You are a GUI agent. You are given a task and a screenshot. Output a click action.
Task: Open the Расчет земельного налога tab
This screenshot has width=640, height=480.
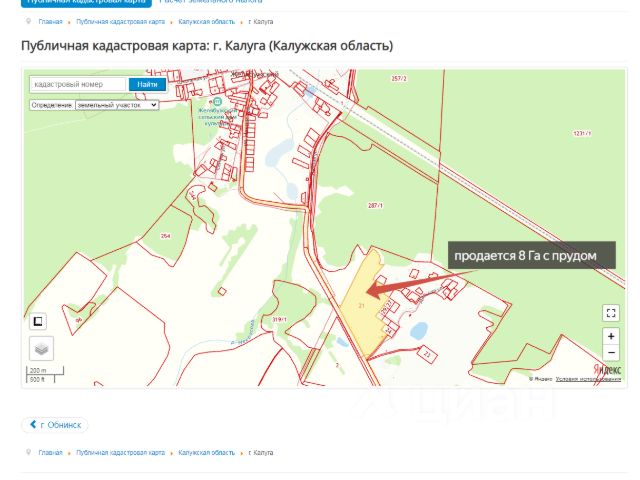tap(211, 2)
